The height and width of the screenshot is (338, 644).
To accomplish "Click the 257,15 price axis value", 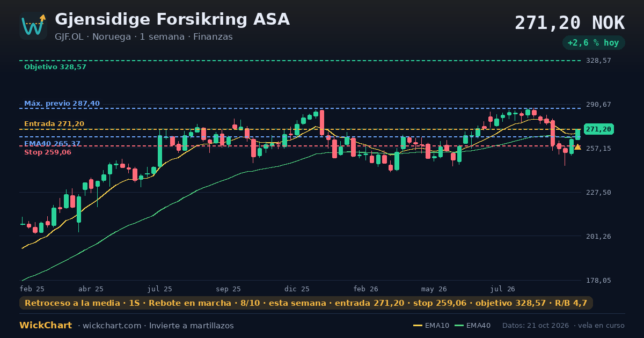I will [598, 148].
